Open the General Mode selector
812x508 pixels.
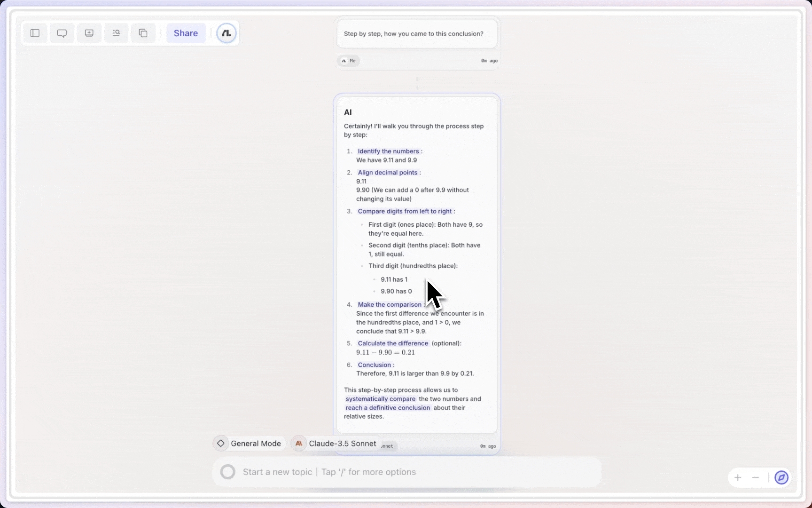pos(249,444)
